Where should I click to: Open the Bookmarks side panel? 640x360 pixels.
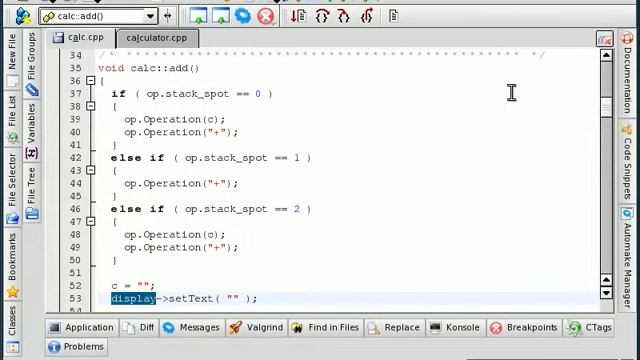pyautogui.click(x=12, y=265)
